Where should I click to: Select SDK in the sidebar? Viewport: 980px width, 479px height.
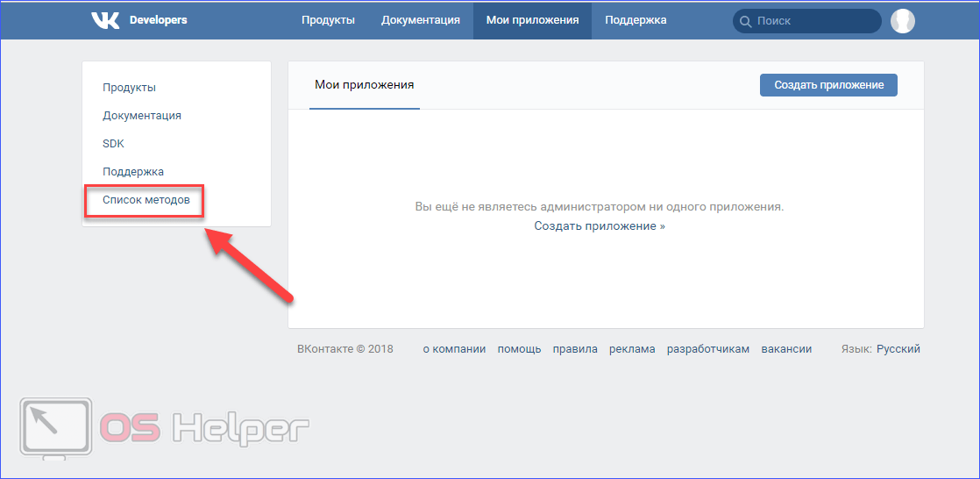pos(113,144)
